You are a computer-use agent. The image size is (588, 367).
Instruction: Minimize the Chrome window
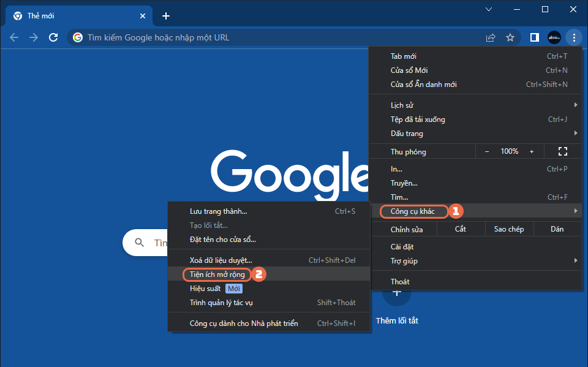517,9
